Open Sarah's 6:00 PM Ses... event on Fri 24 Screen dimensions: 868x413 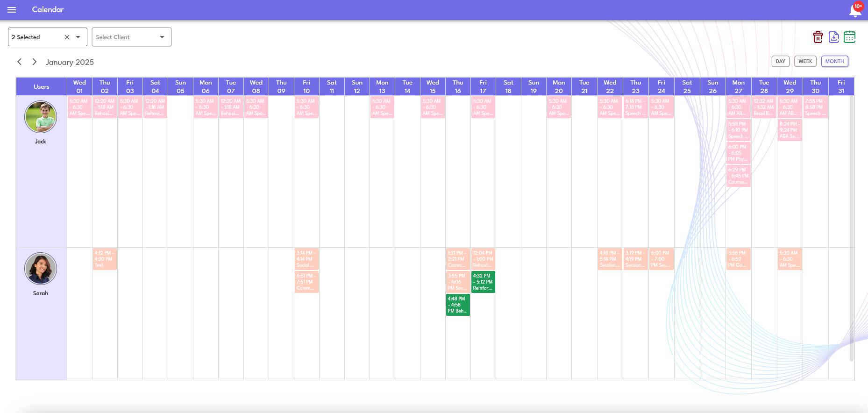pos(662,259)
